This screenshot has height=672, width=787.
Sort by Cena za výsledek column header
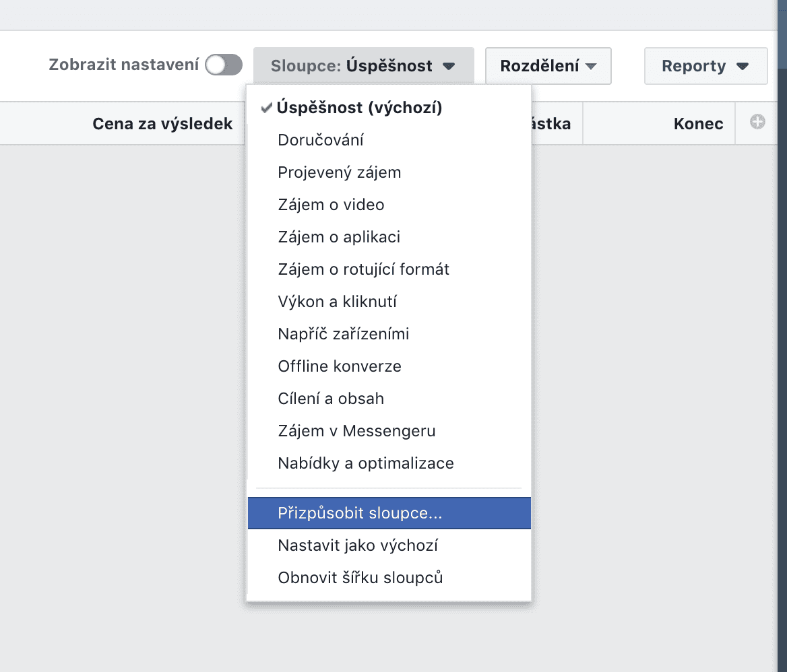click(162, 124)
